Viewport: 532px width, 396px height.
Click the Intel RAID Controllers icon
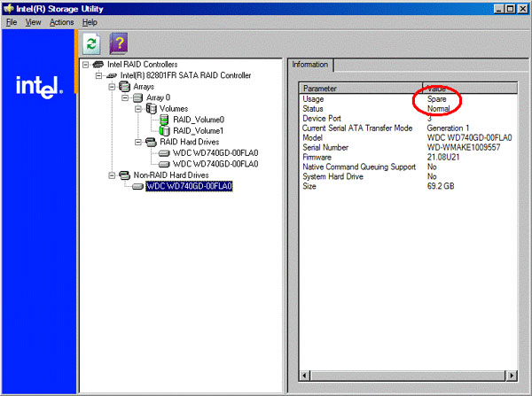click(x=98, y=65)
